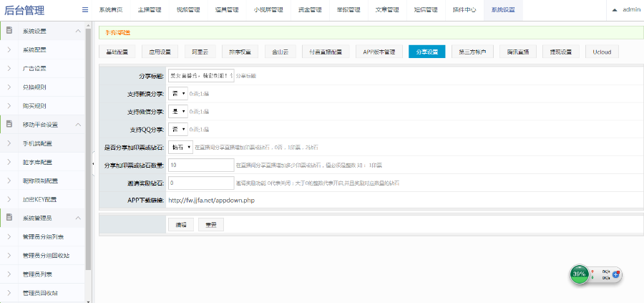Image resolution: width=644 pixels, height=303 pixels.
Task: Open 文章管理 in top navigation
Action: 387,10
